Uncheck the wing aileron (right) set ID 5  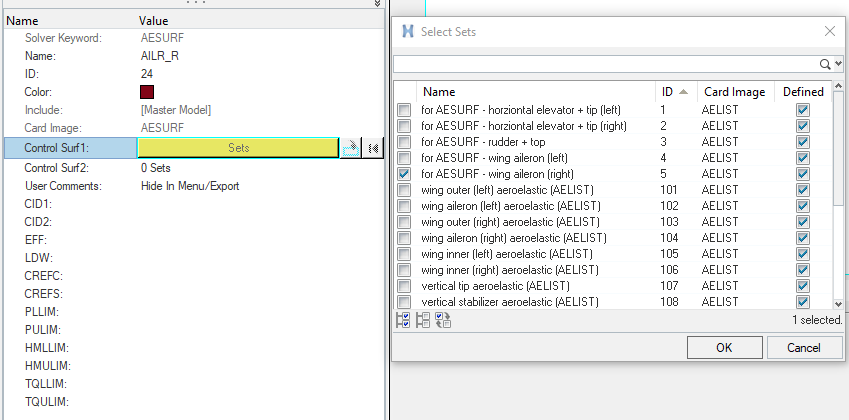coord(404,173)
